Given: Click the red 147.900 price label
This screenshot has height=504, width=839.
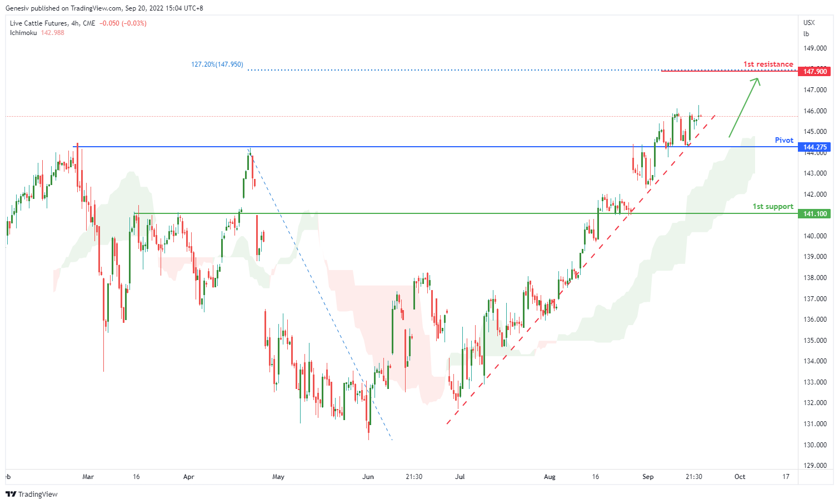Looking at the screenshot, I should [815, 72].
